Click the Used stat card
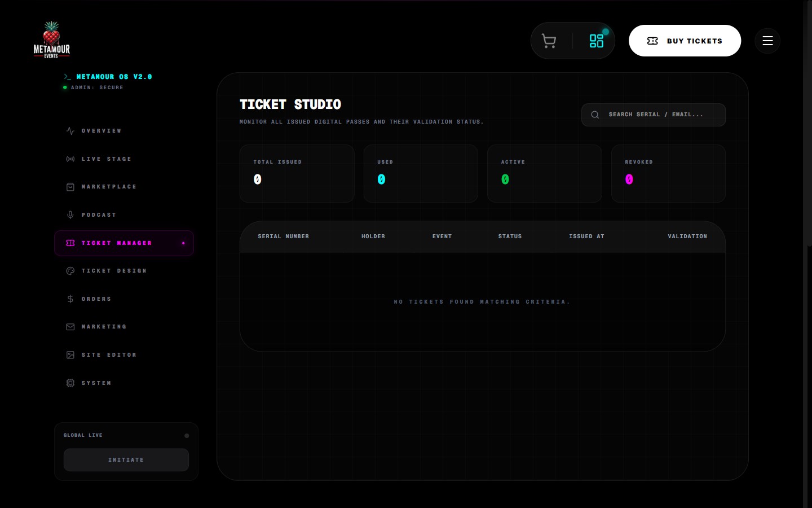This screenshot has height=508, width=812. click(x=421, y=174)
